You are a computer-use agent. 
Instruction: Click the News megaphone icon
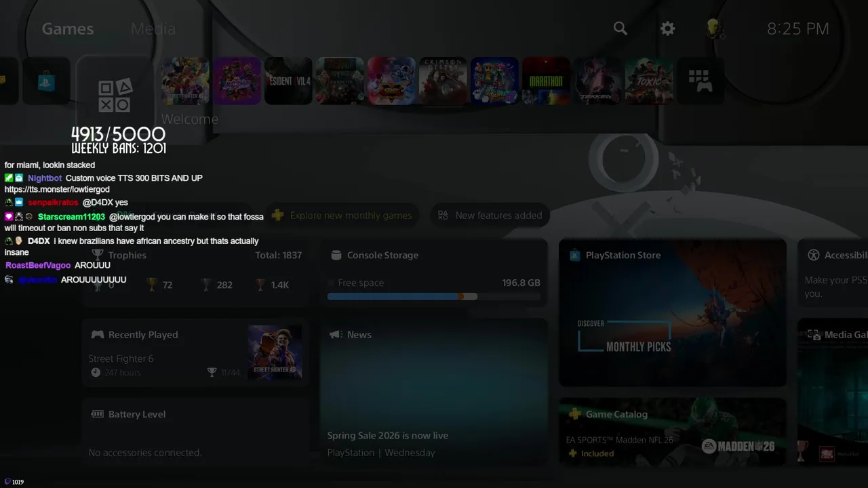click(x=335, y=335)
